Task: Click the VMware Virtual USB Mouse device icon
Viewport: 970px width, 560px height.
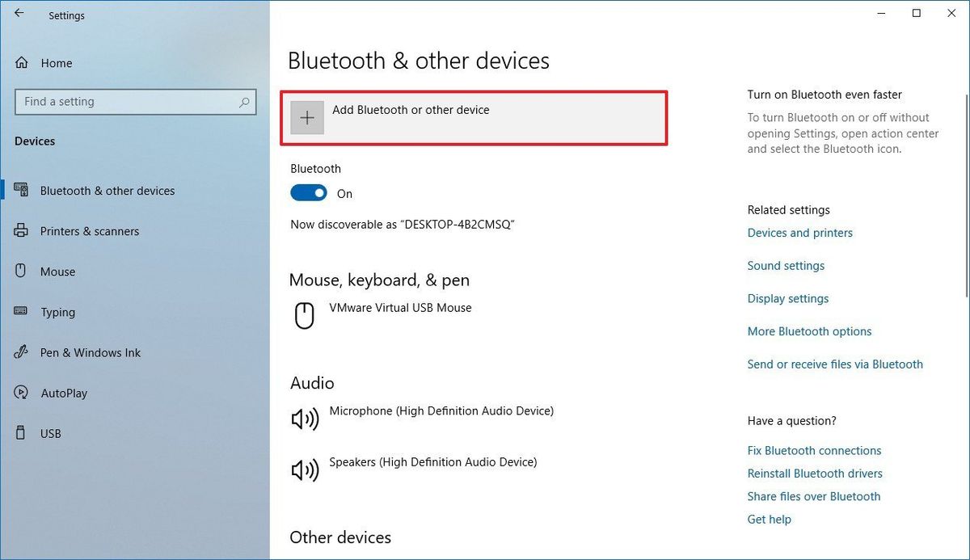Action: 304,315
